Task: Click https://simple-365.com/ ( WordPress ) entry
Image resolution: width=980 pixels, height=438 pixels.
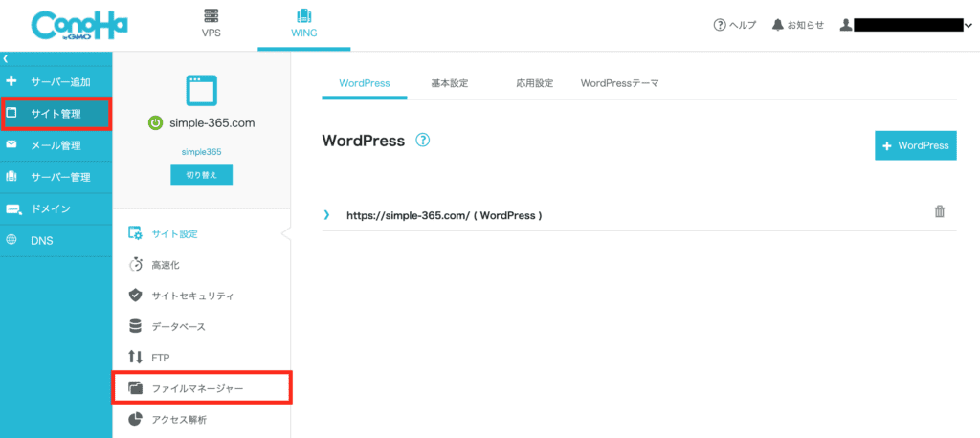Action: click(444, 215)
